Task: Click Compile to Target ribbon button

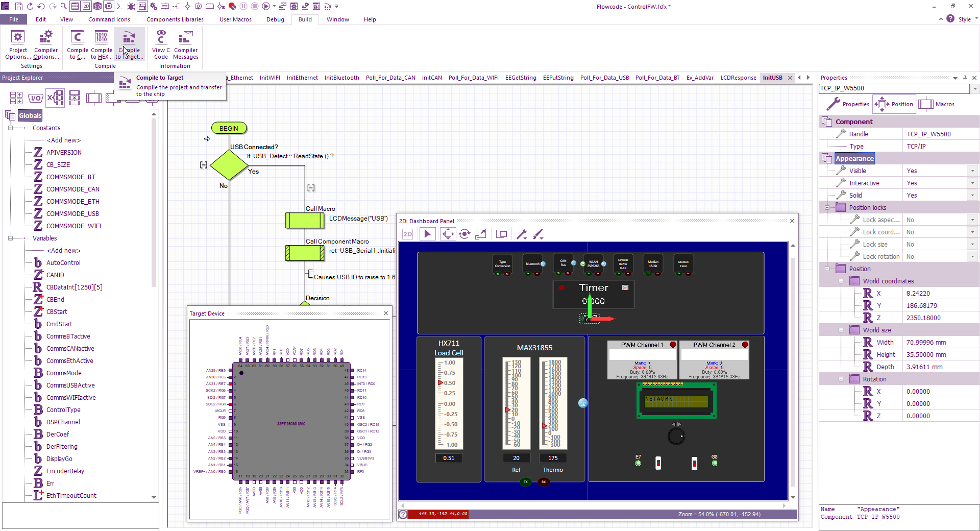Action: (129, 45)
